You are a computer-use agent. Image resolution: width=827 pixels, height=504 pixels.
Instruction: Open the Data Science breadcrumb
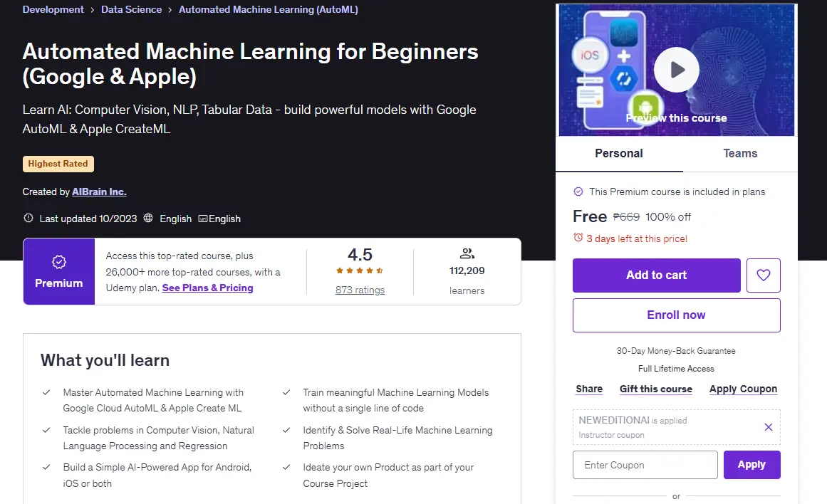pyautogui.click(x=131, y=9)
